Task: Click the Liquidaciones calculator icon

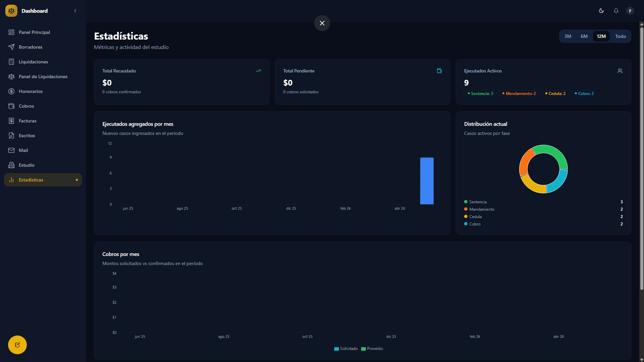Action: pyautogui.click(x=11, y=62)
